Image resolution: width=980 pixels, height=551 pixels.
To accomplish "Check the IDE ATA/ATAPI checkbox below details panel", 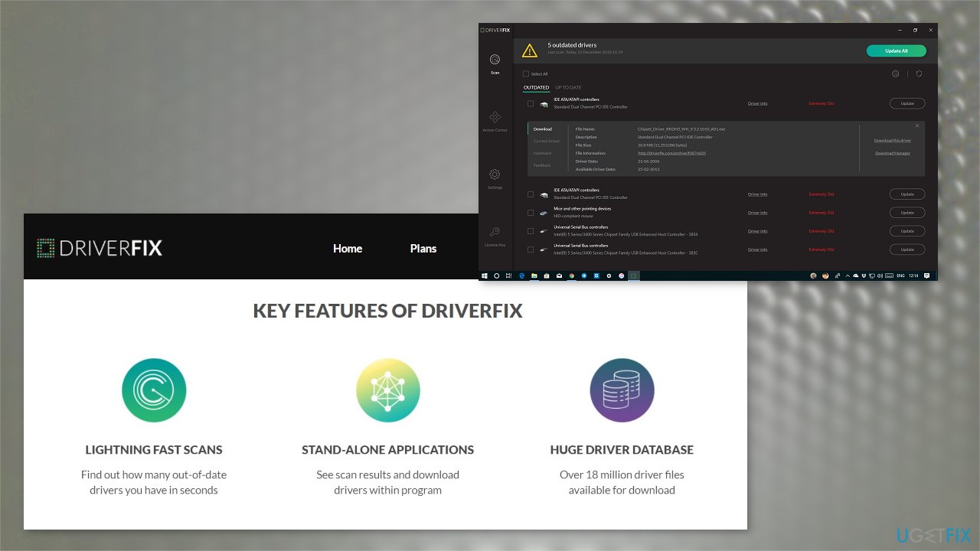I will (531, 194).
